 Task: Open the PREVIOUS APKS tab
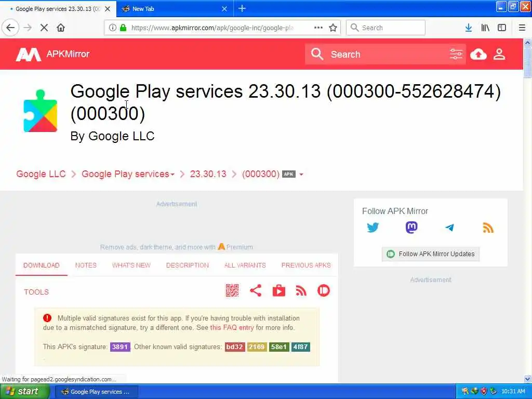(x=306, y=265)
